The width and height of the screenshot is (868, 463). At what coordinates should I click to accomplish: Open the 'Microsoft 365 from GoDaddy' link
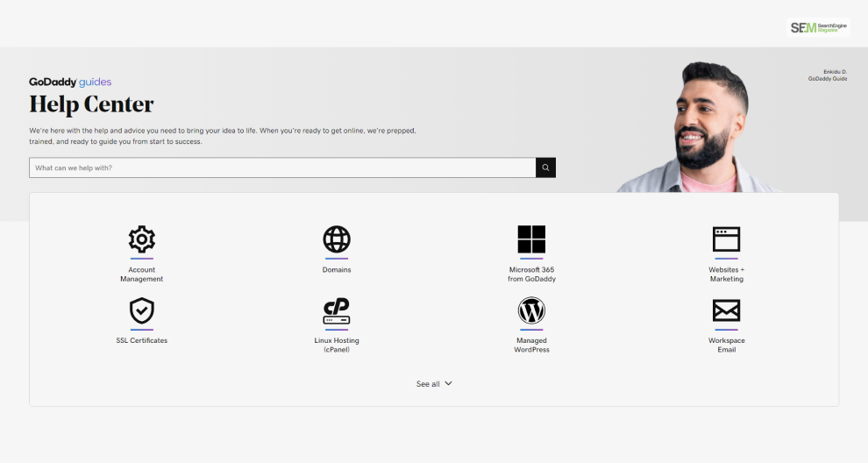click(x=531, y=274)
